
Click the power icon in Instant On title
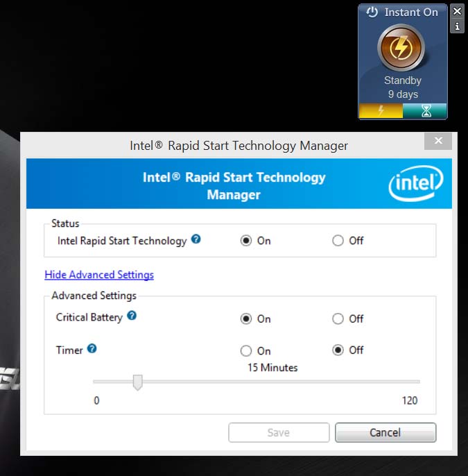coord(372,12)
